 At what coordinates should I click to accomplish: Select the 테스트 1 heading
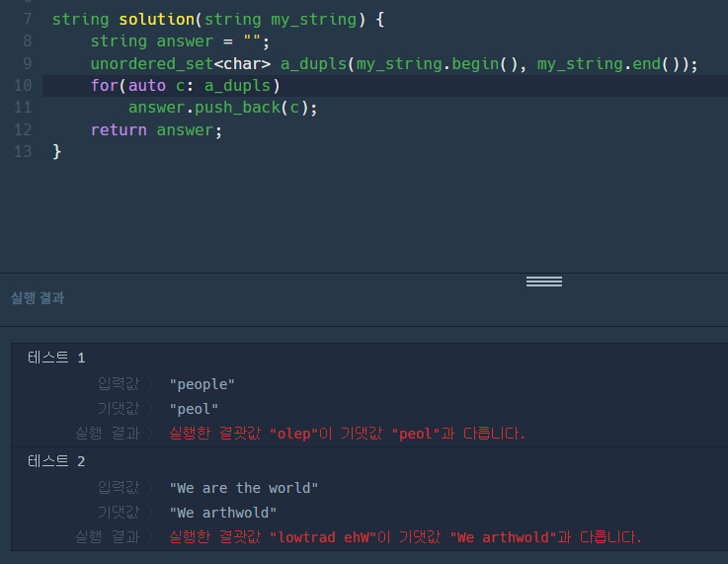coord(56,358)
